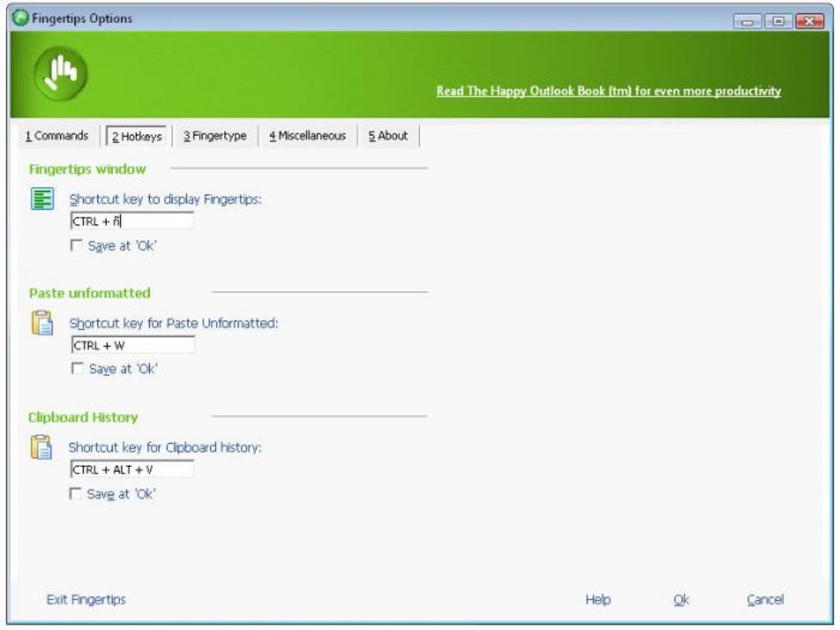Screen dimensions: 840x630
Task: Confirm with the Ok button
Action: tap(681, 600)
